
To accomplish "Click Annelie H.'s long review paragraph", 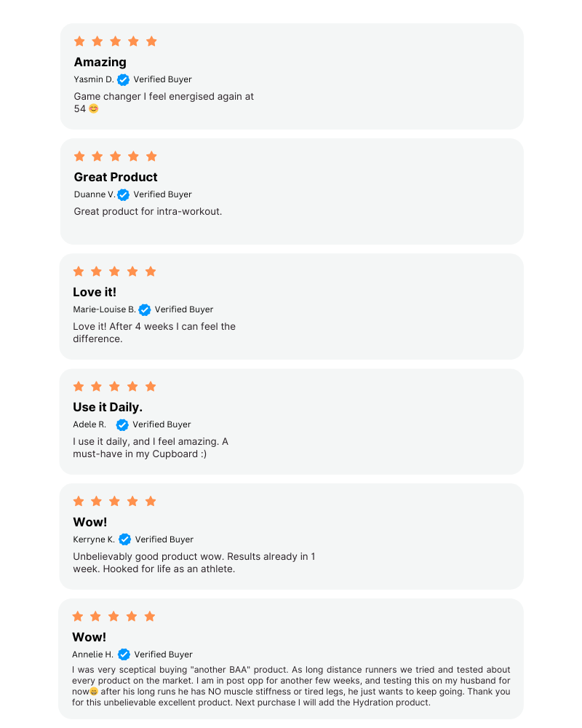I will (x=291, y=686).
